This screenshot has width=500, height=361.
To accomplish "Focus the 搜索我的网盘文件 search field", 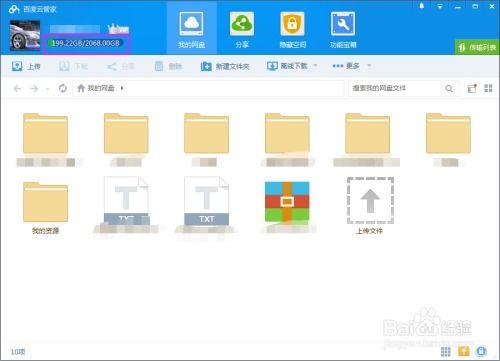I will (397, 88).
